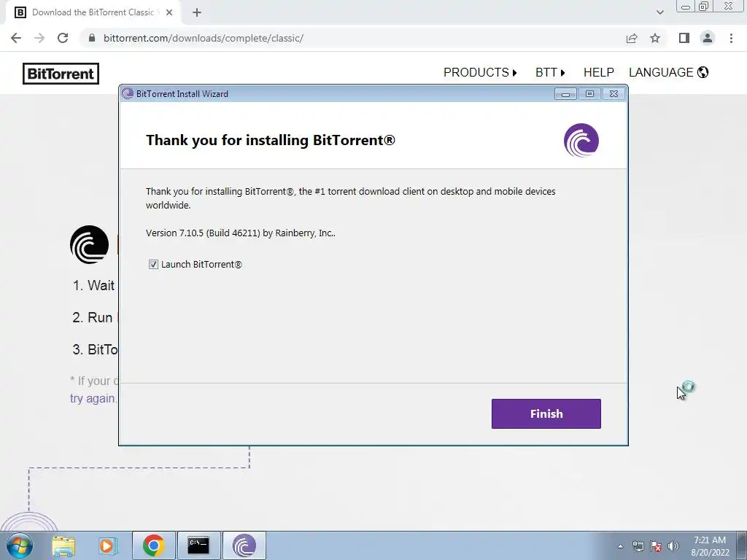Uncheck the Launch BitTorrent checkbox
The image size is (747, 560).
click(153, 264)
